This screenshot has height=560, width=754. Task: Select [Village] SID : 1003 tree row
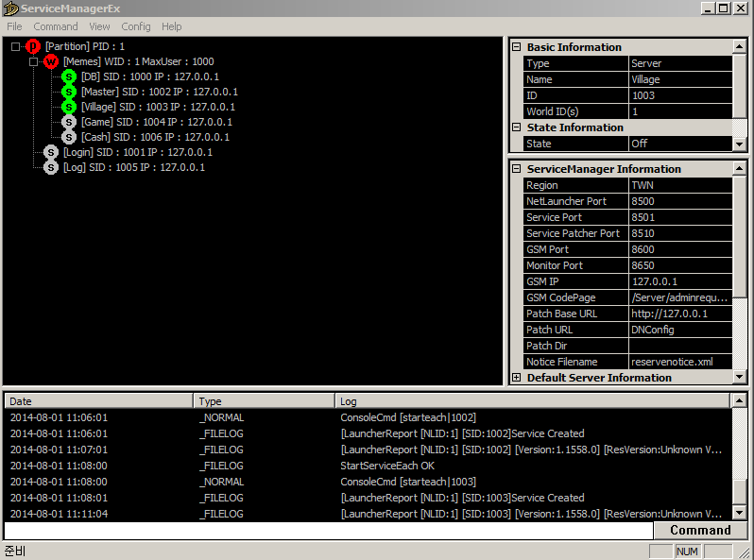pyautogui.click(x=158, y=107)
